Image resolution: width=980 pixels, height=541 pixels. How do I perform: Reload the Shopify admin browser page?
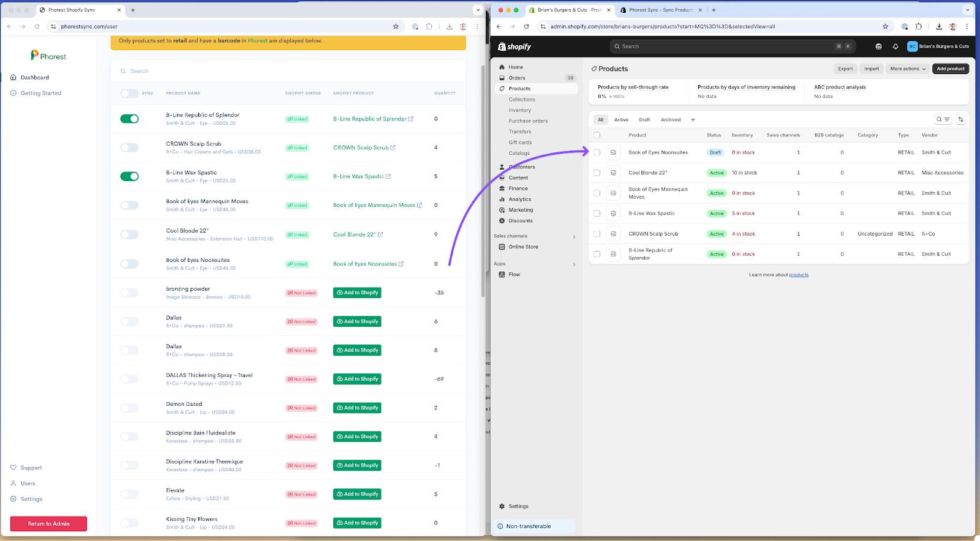pos(526,26)
